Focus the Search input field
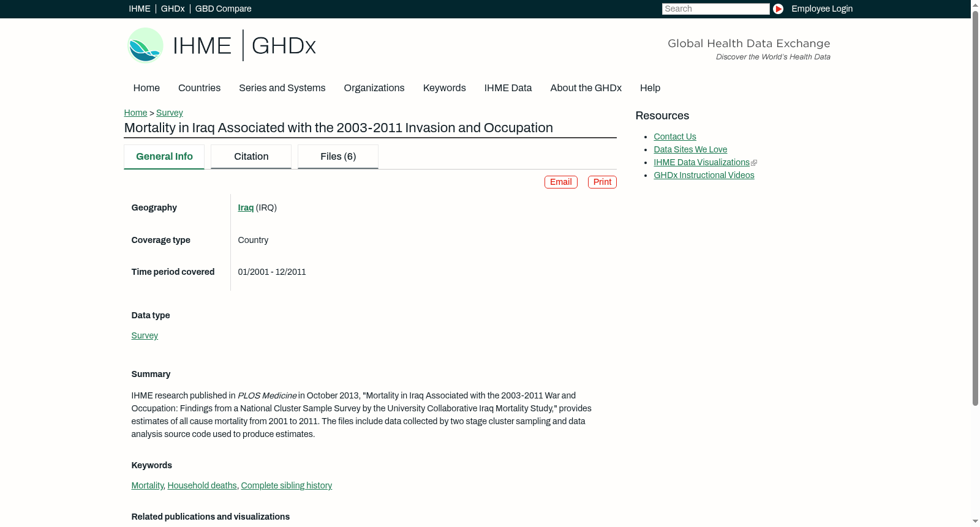Viewport: 980px width, 527px height. click(x=715, y=9)
